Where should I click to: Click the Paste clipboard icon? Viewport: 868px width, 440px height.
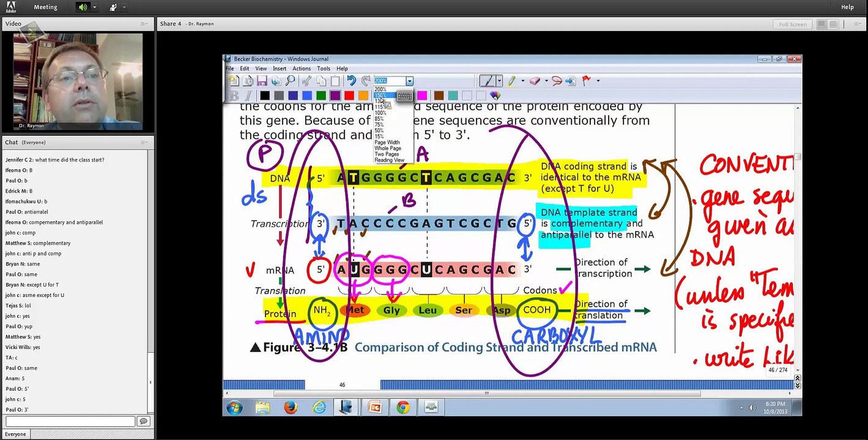335,81
